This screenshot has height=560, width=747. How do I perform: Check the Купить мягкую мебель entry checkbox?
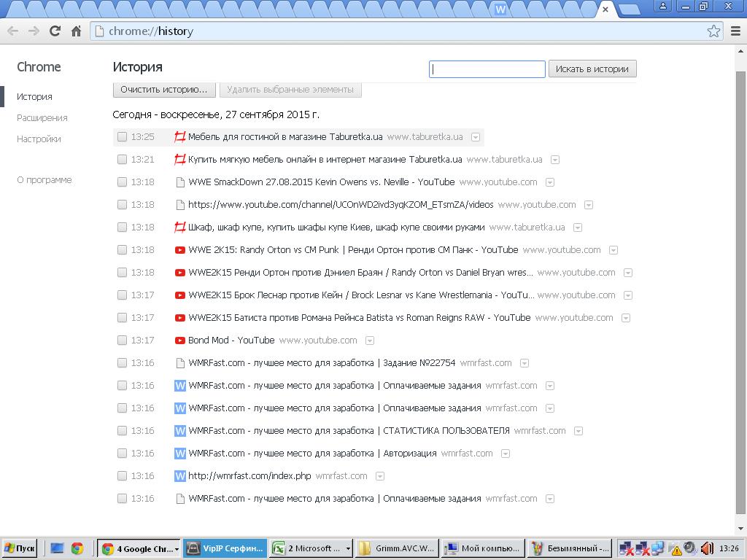[122, 160]
